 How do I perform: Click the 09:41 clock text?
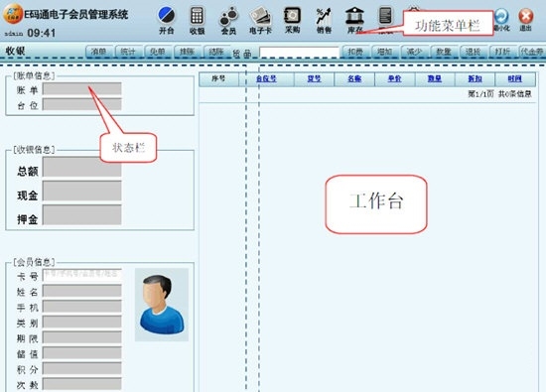coord(42,33)
